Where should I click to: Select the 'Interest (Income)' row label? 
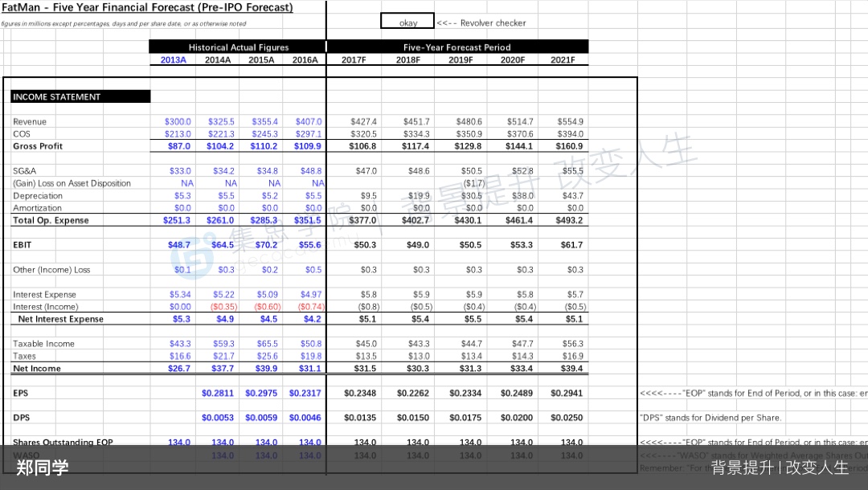click(x=45, y=306)
